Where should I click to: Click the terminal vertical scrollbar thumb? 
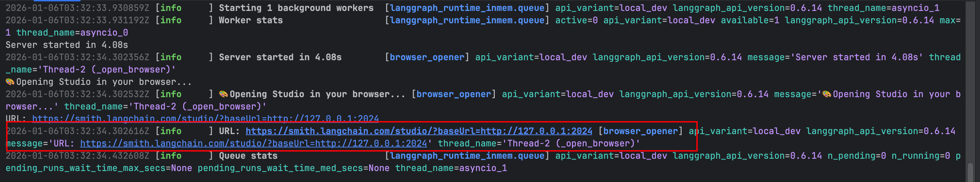click(x=970, y=172)
